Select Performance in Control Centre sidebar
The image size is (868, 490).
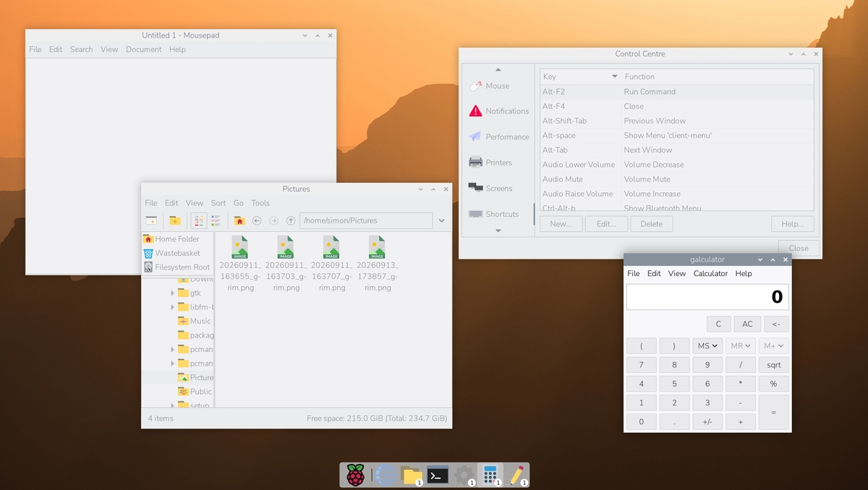point(498,137)
